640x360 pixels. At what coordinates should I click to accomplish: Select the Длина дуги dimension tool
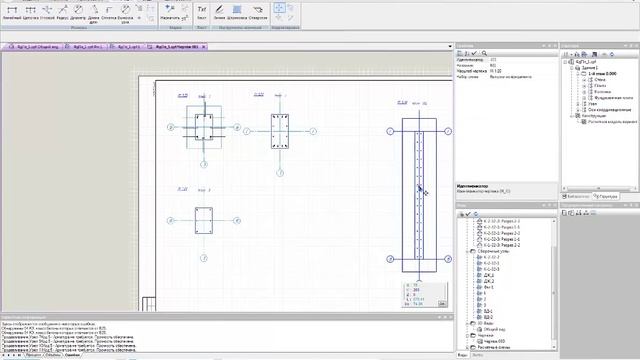pyautogui.click(x=93, y=14)
